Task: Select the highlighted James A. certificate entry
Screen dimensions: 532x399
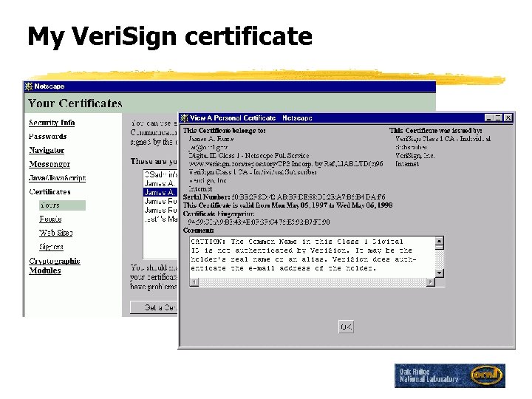Action: point(160,192)
